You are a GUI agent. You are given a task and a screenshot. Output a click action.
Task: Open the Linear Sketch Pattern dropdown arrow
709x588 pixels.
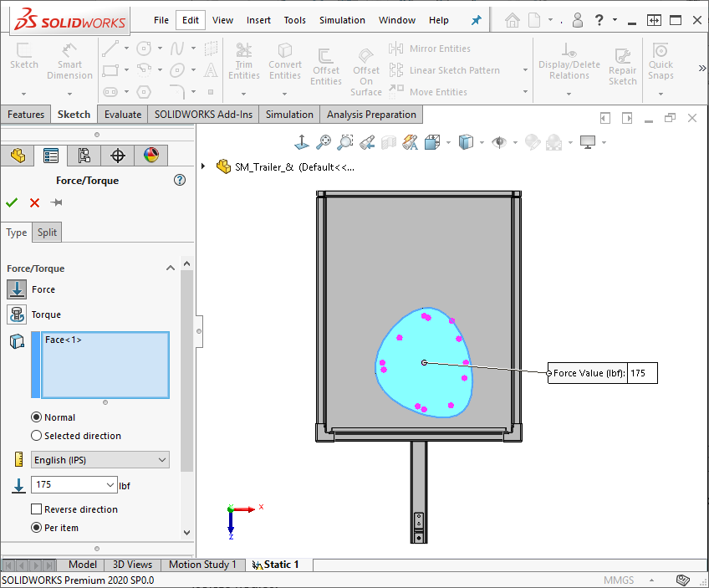(x=525, y=70)
